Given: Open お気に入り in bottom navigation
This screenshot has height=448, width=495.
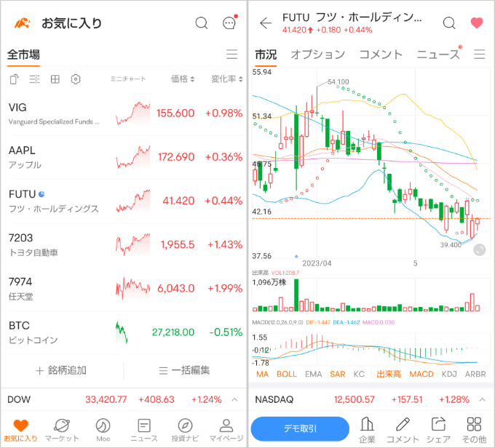Looking at the screenshot, I should click(x=21, y=431).
